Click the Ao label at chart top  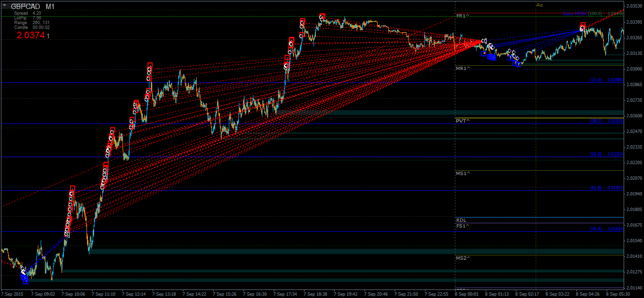tap(540, 5)
